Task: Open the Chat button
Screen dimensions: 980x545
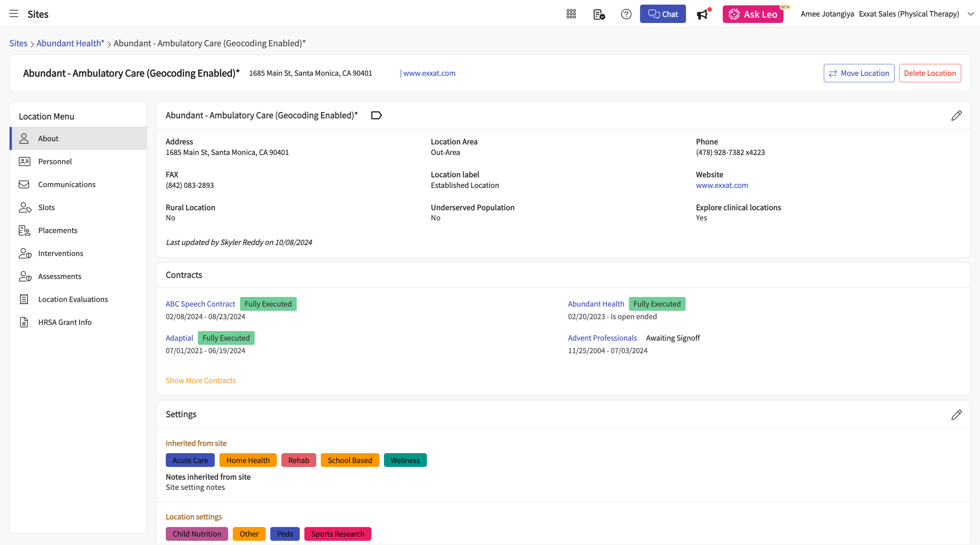Action: coord(663,14)
